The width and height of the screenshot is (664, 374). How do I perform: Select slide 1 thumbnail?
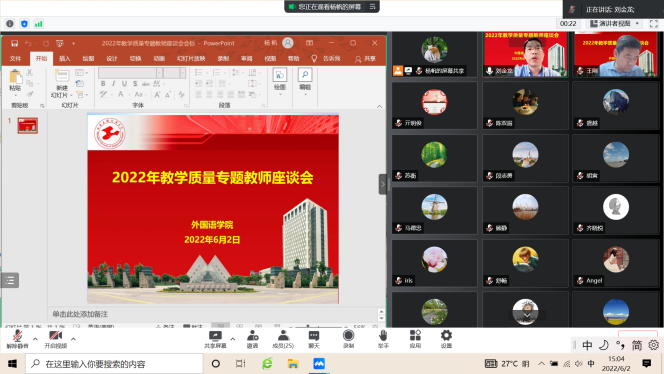pos(28,125)
